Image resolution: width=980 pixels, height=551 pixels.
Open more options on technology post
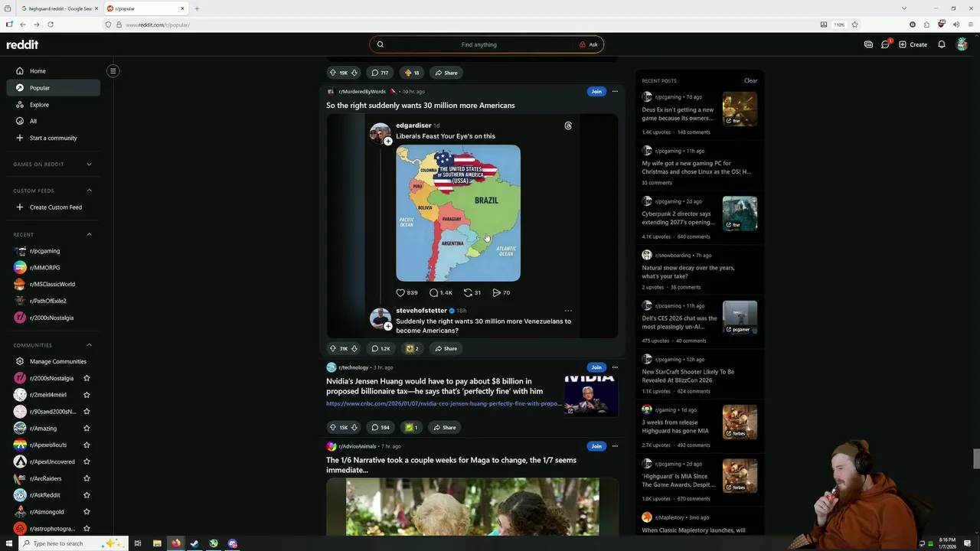[615, 367]
